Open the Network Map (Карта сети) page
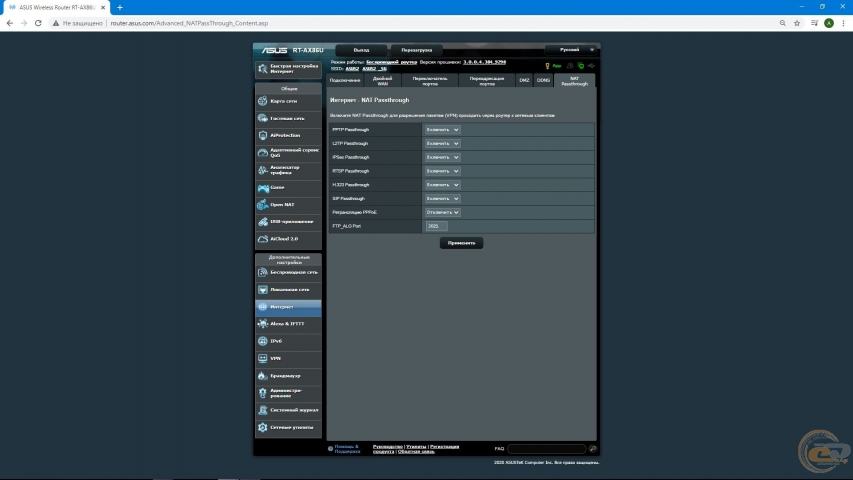This screenshot has height=480, width=853. pos(288,101)
